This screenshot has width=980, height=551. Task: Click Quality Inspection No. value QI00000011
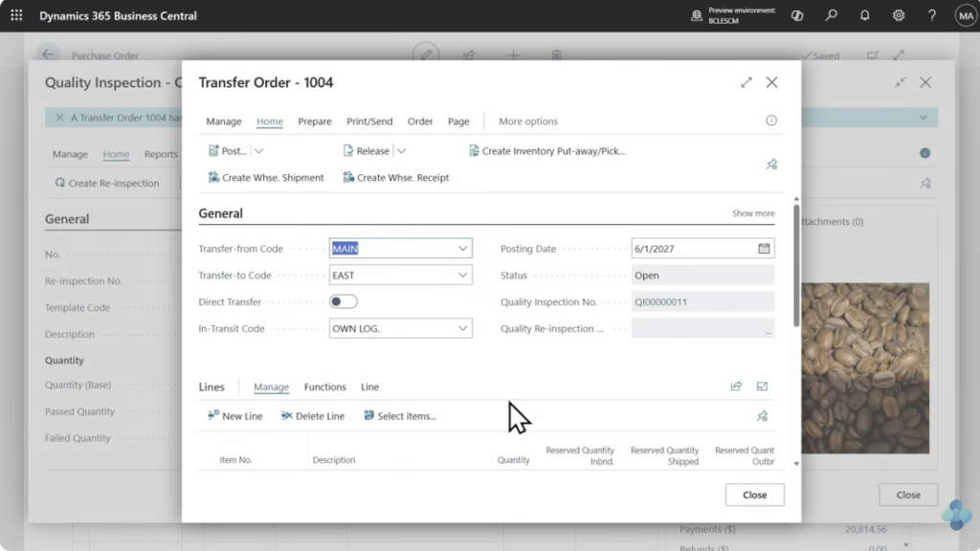660,301
